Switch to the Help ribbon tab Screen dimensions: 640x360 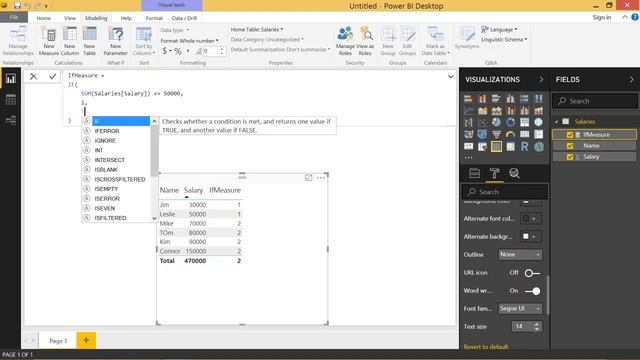pyautogui.click(x=126, y=18)
